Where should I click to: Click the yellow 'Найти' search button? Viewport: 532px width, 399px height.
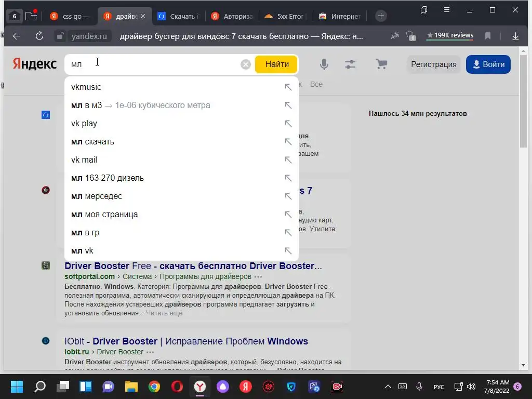click(276, 64)
